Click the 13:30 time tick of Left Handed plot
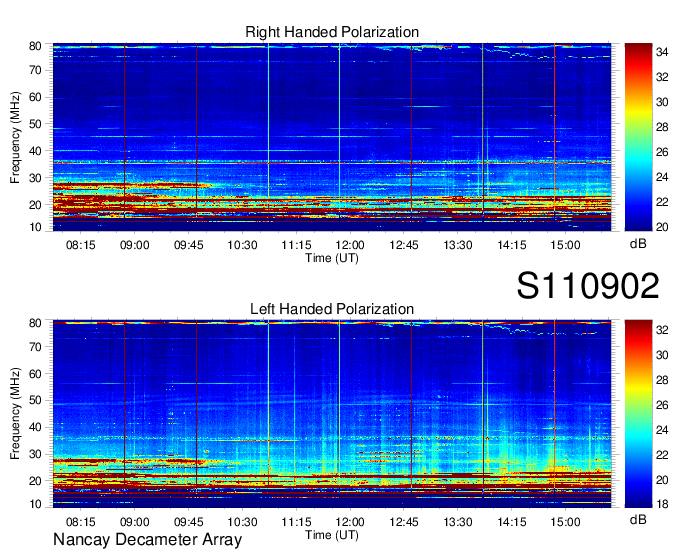 tap(458, 522)
